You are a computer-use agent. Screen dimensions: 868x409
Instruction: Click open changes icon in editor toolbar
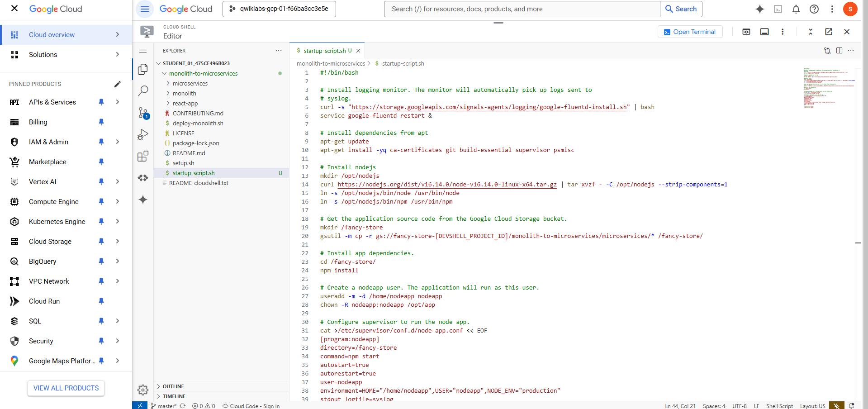tap(827, 51)
